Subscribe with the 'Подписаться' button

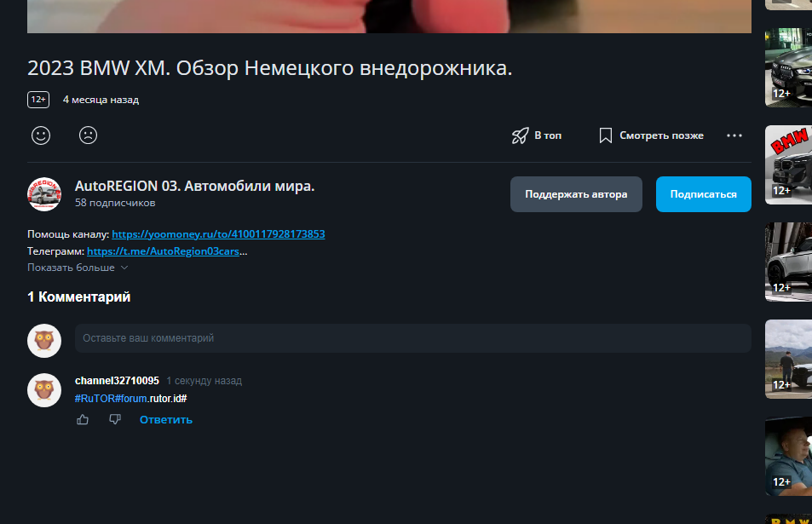[x=703, y=194]
